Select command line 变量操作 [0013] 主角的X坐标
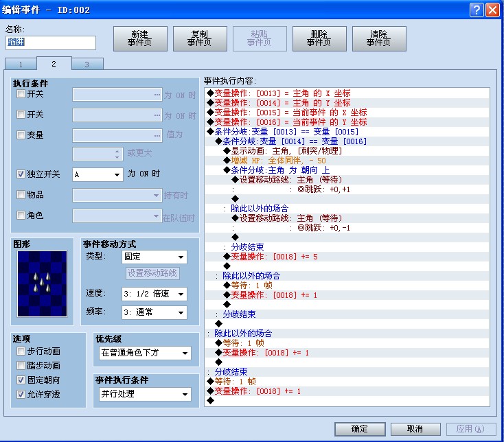Viewport: 504px width, 442px height. click(x=347, y=93)
